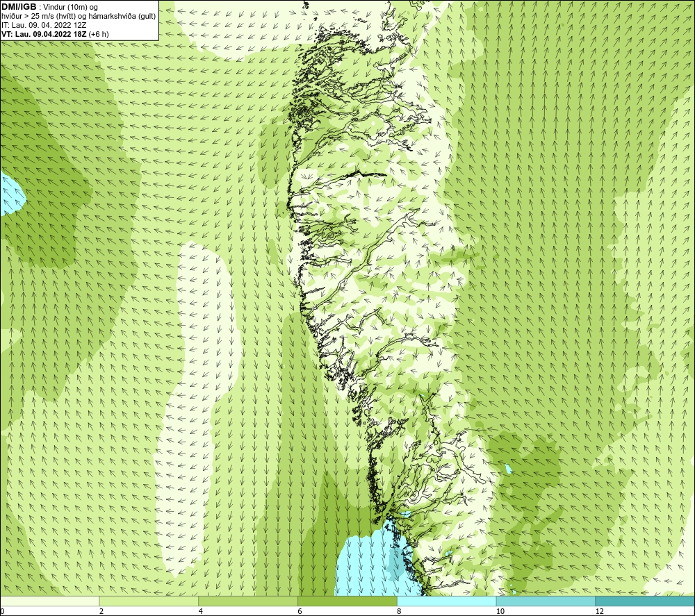Image resolution: width=695 pixels, height=616 pixels.
Task: Click the 8-10 m/s light cyan swatch
Action: coord(447,601)
